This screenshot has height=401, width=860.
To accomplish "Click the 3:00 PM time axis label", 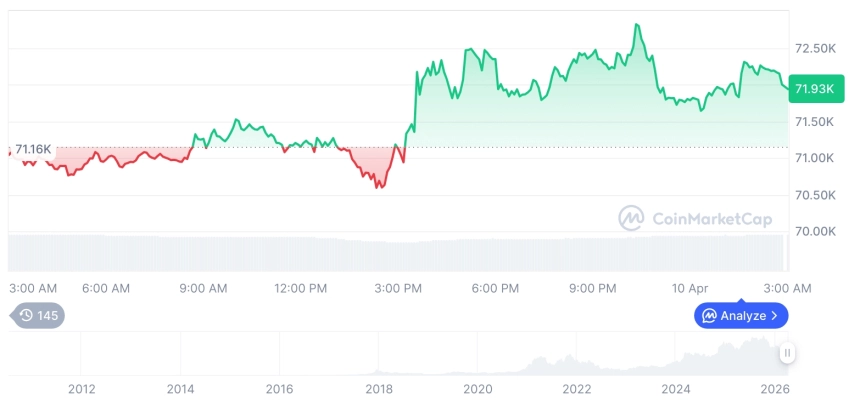I will pos(397,288).
